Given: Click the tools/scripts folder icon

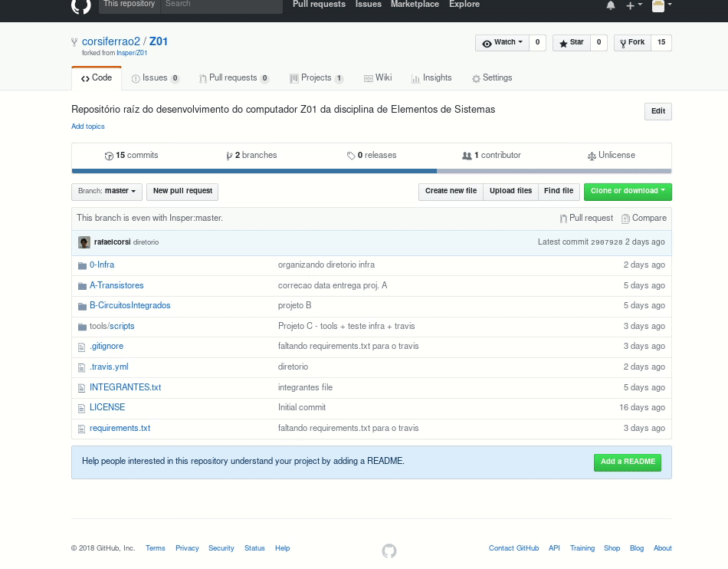Looking at the screenshot, I should click(x=82, y=327).
